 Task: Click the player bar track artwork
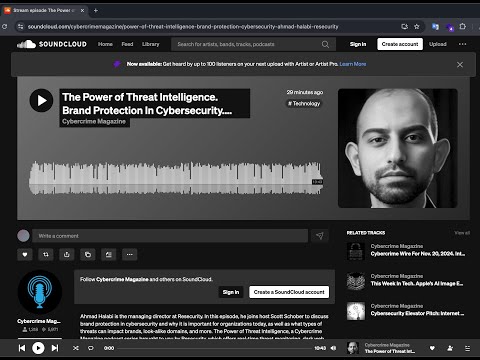click(353, 348)
